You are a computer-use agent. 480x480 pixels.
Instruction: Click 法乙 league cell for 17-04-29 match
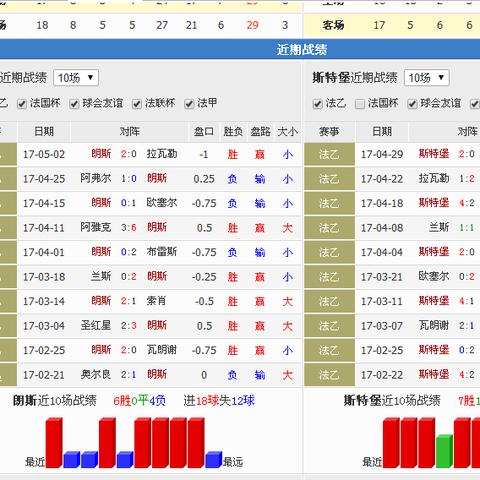coord(329,155)
